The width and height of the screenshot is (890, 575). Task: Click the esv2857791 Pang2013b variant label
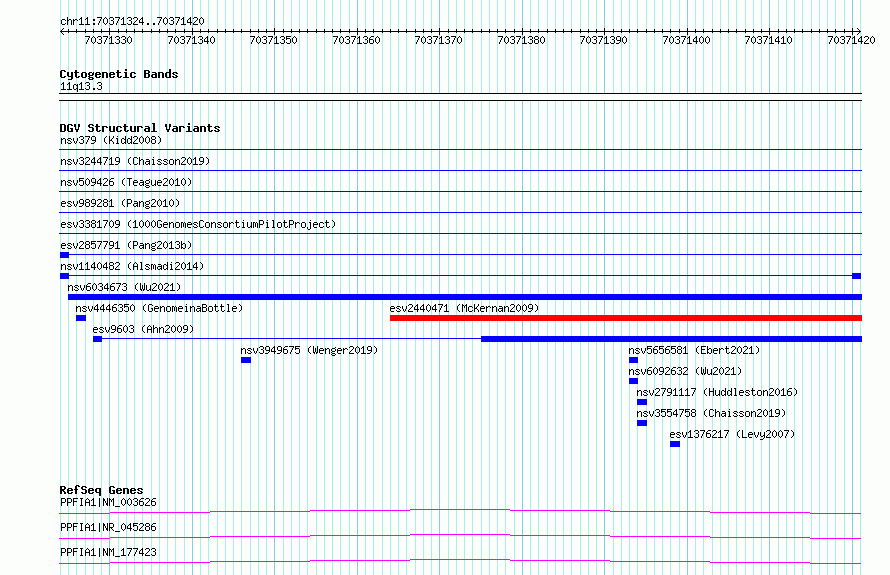pos(126,245)
